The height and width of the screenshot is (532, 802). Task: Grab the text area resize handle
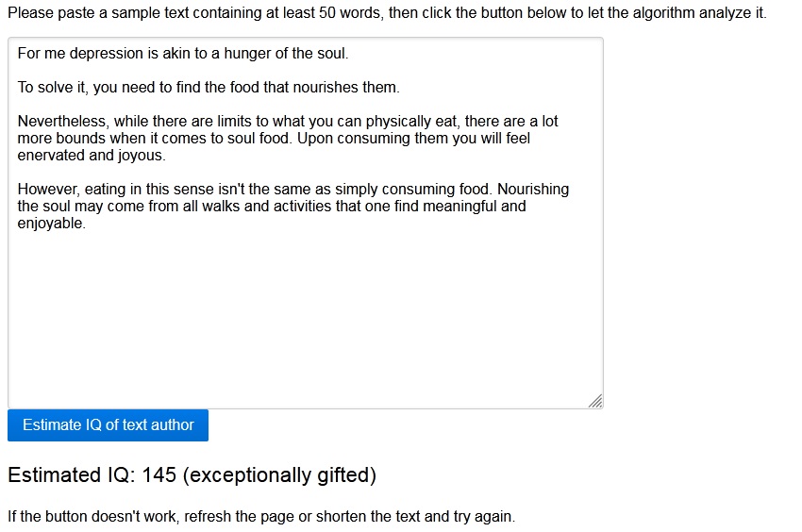[595, 402]
